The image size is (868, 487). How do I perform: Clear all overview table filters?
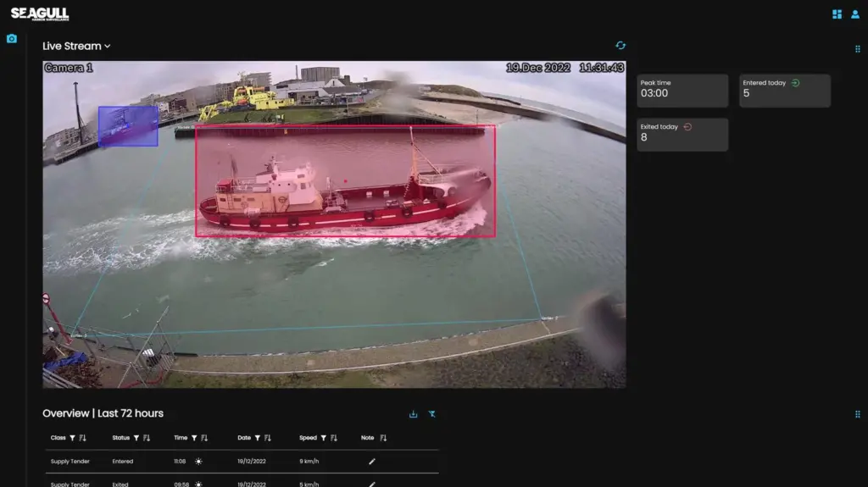[432, 414]
